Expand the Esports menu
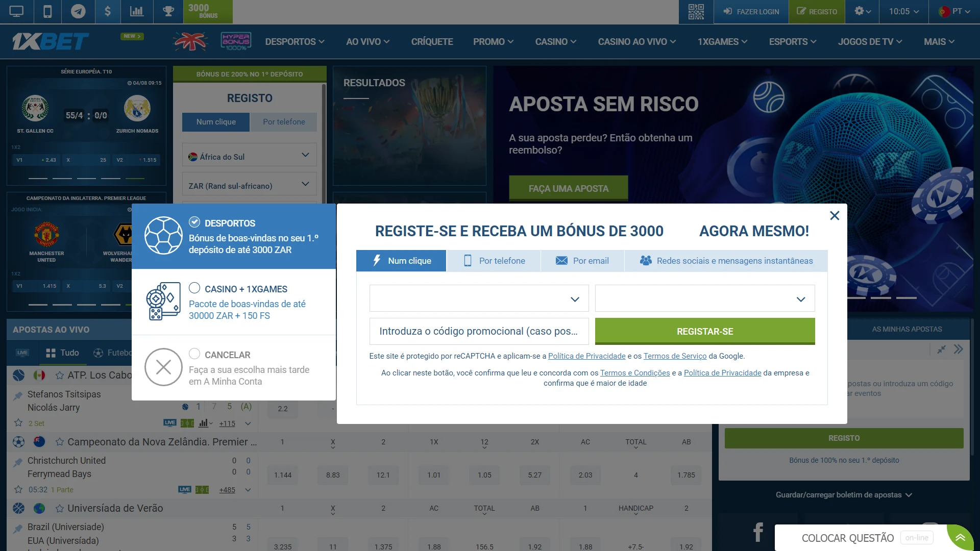The image size is (980, 551). point(793,42)
